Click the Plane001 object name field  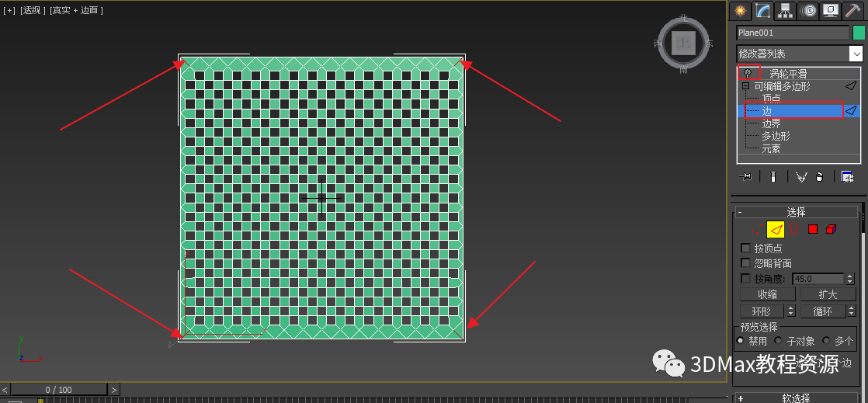click(793, 33)
